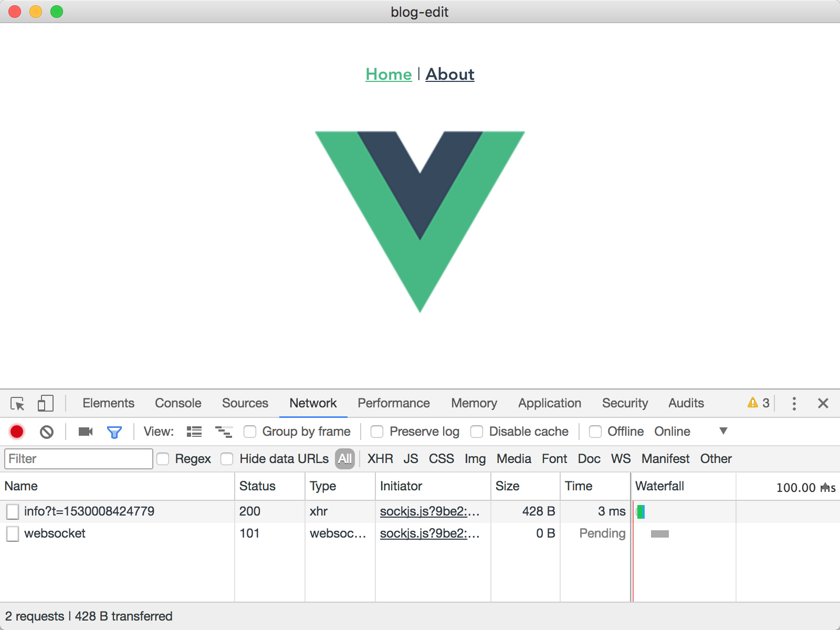Sort by the Type column header
The height and width of the screenshot is (630, 840).
pos(340,486)
